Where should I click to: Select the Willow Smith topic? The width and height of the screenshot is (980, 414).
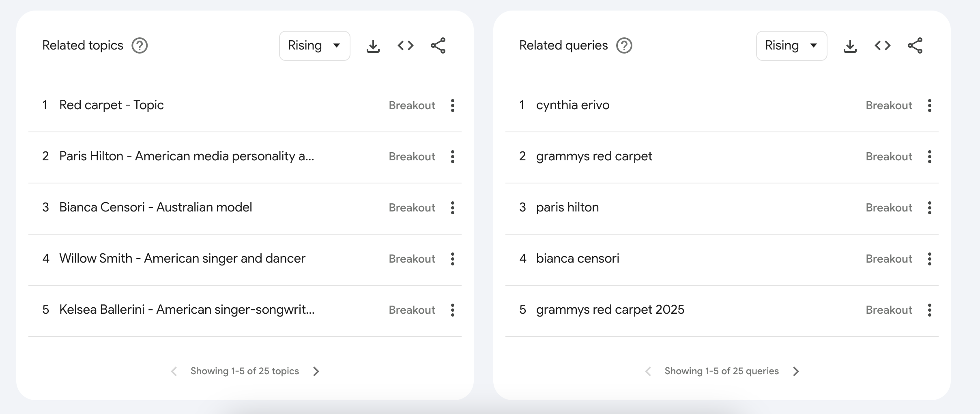(x=182, y=259)
